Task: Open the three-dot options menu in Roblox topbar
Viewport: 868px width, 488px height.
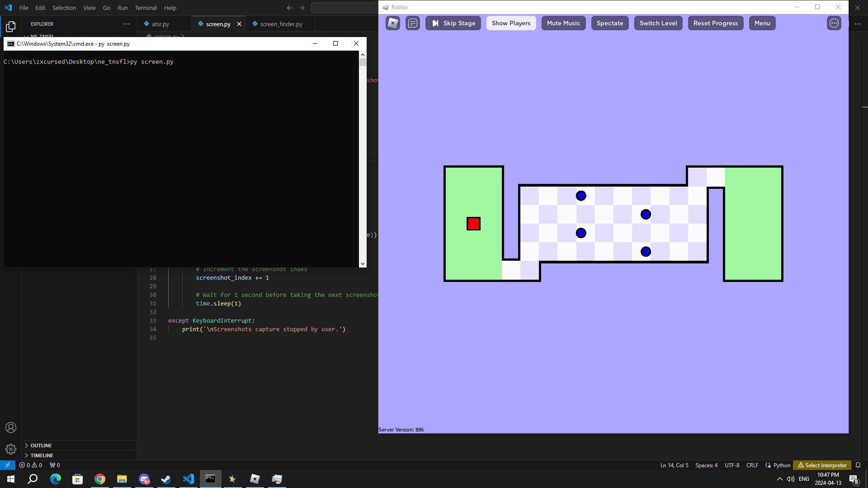Action: (834, 23)
